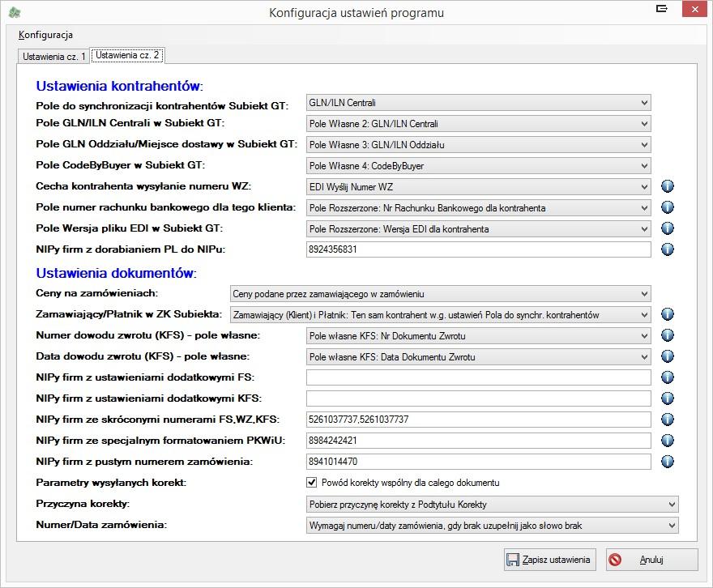Open Cecha kontrahenta wysyłanie numeru WZ dropdown
Screen dimensions: 713x588
[478, 187]
